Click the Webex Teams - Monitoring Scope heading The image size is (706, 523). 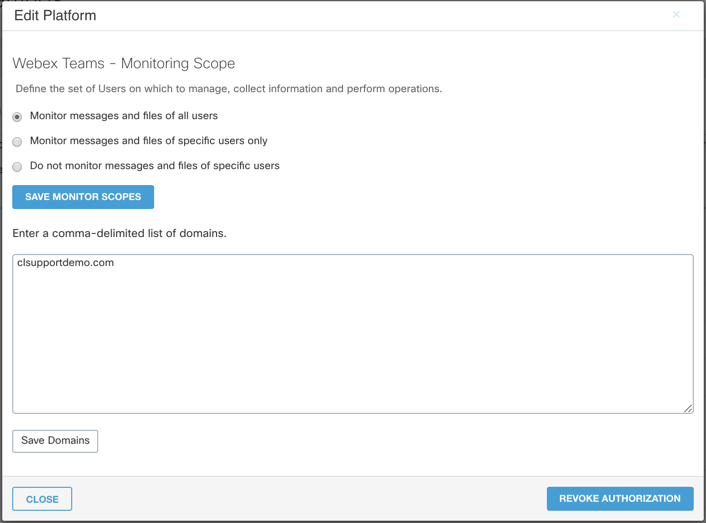(x=124, y=63)
